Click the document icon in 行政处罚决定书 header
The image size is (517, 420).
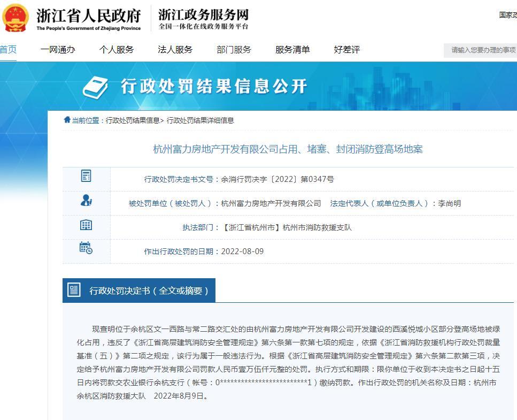coord(74,290)
